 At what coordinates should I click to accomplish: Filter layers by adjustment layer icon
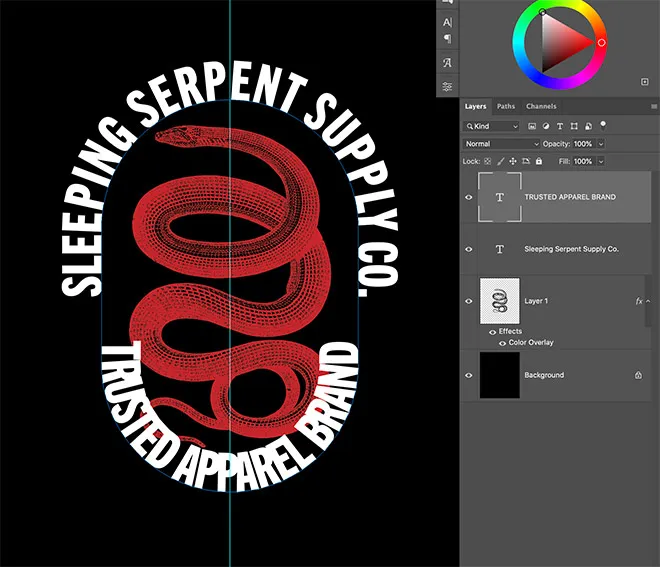(546, 127)
